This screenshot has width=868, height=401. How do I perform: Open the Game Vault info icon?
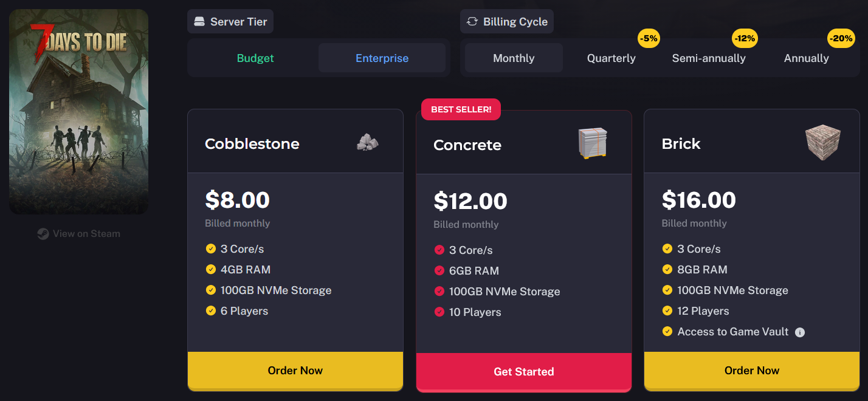pos(800,332)
